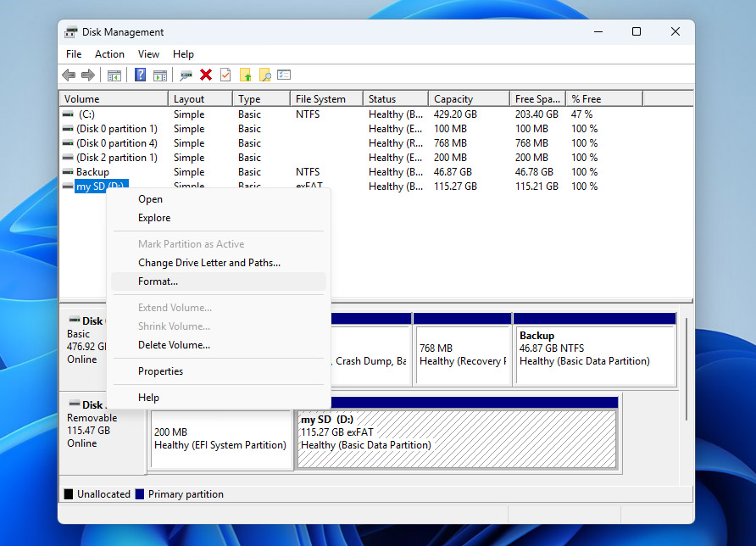756x546 pixels.
Task: Select Format... from the context menu
Action: (x=219, y=281)
